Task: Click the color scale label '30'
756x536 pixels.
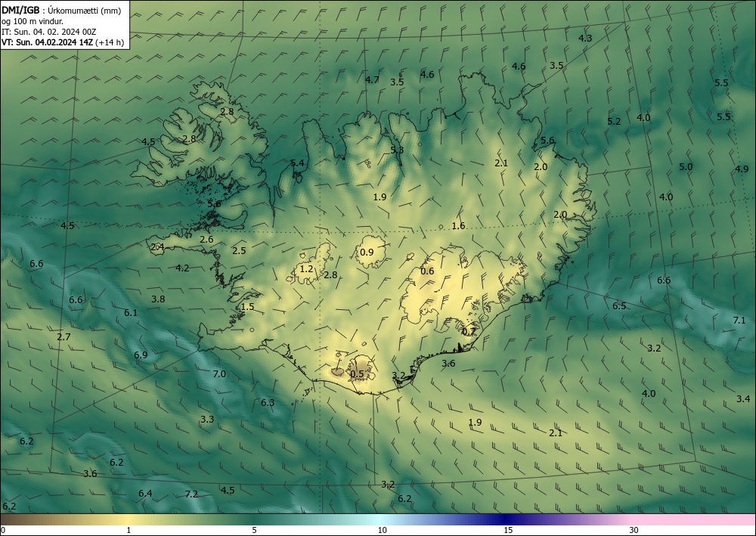Action: (x=634, y=531)
